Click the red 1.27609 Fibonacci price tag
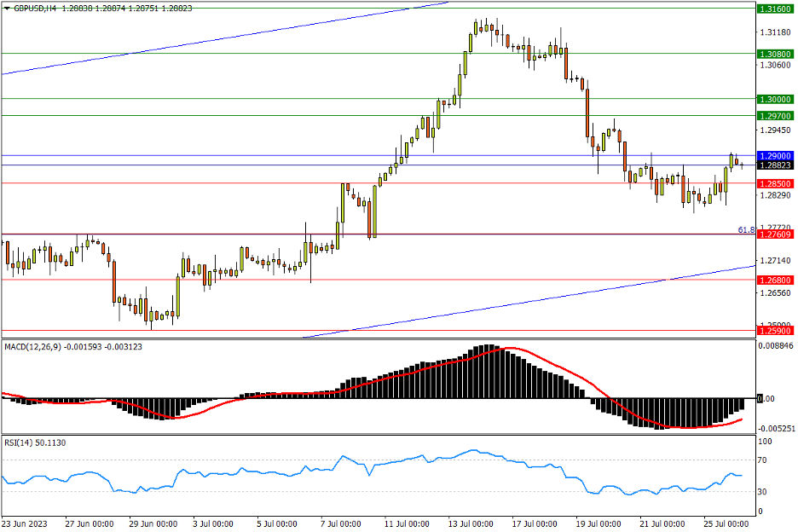This screenshot has width=798, height=532. (x=775, y=234)
